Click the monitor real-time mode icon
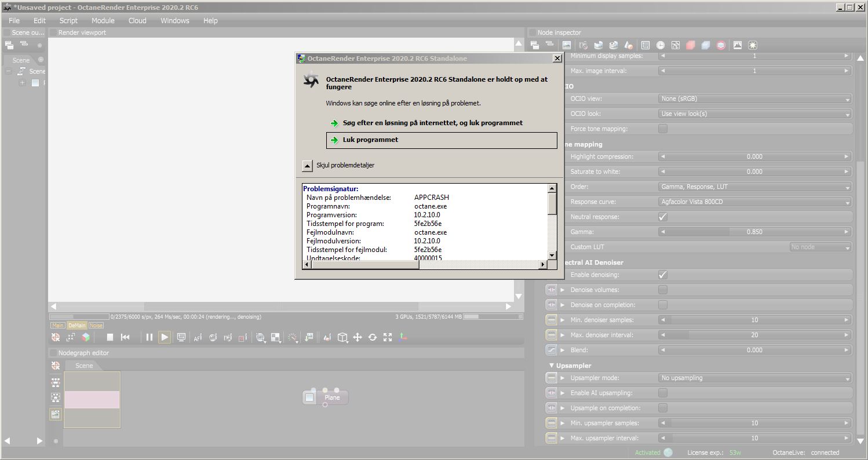 [181, 337]
